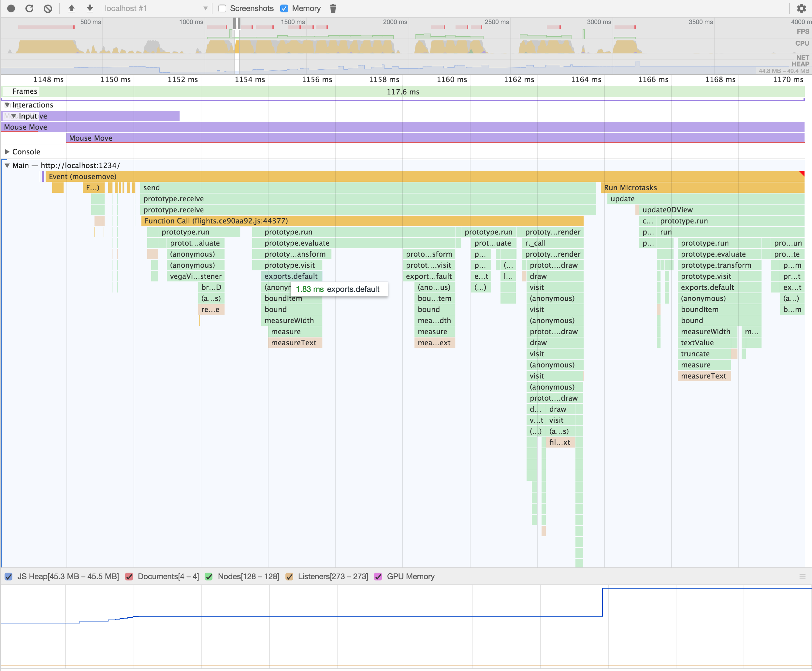Click the save profile download icon
Viewport: 812px width, 671px height.
point(90,8)
